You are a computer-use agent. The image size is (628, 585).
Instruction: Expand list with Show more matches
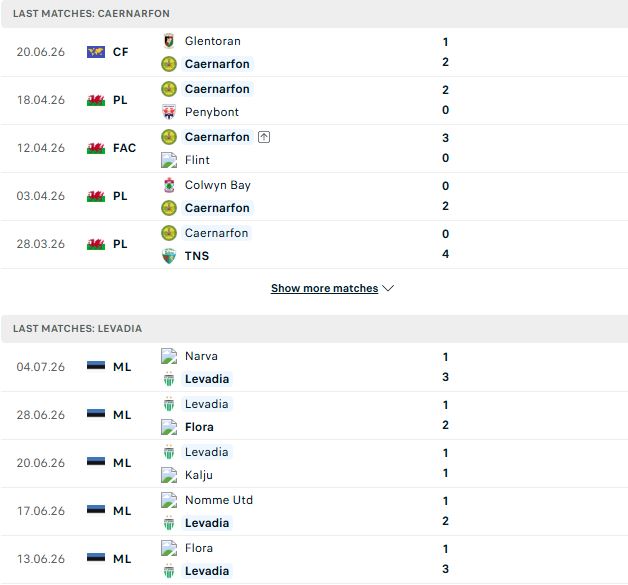pyautogui.click(x=324, y=288)
